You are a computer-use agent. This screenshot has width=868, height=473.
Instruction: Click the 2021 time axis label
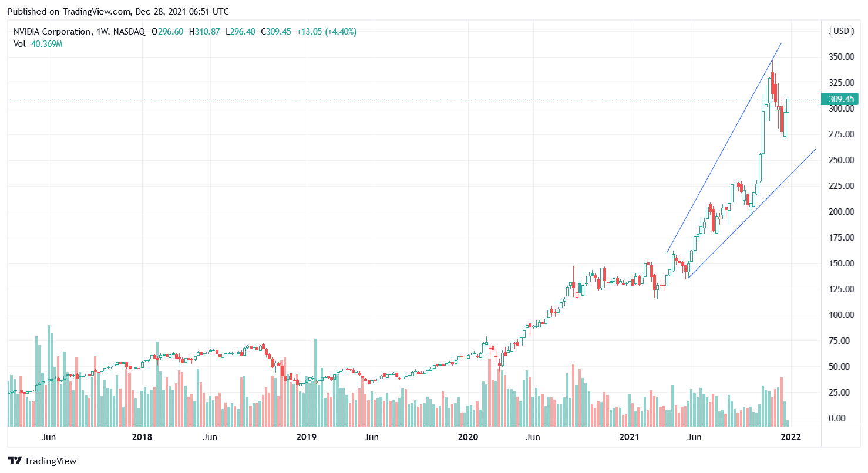tap(629, 437)
